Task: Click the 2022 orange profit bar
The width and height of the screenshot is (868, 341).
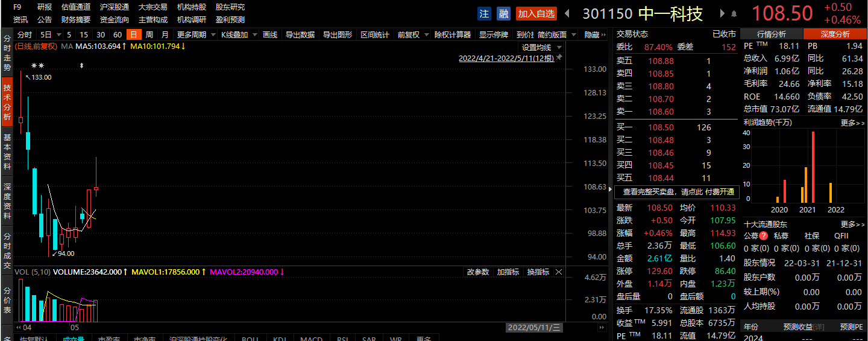Action: pos(831,193)
